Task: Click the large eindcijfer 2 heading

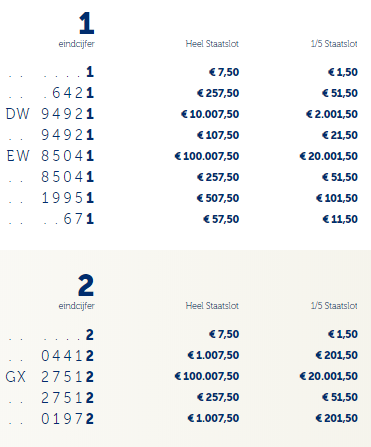Action: (x=86, y=285)
